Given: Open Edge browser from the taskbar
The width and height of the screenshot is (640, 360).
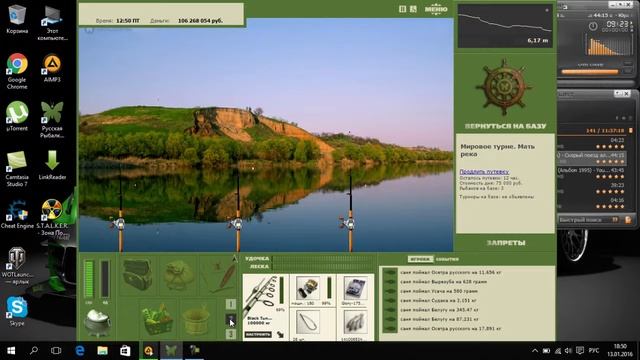Looking at the screenshot, I should click(80, 351).
